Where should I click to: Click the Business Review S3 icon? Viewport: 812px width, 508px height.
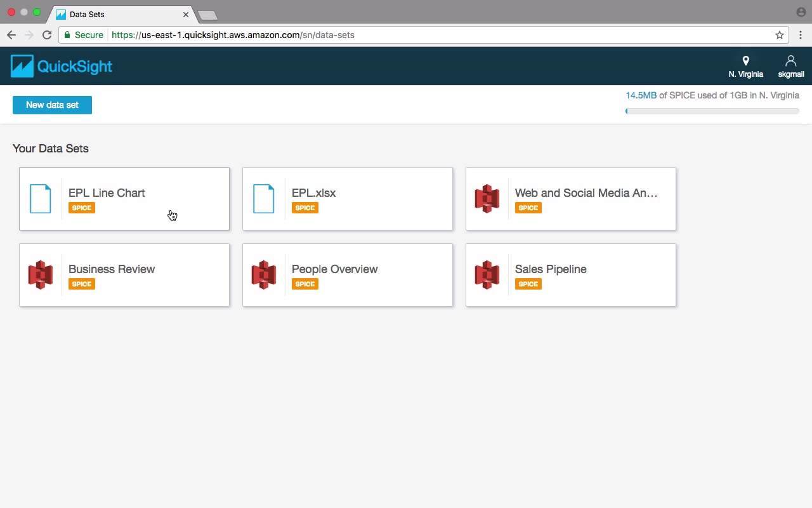(x=41, y=275)
